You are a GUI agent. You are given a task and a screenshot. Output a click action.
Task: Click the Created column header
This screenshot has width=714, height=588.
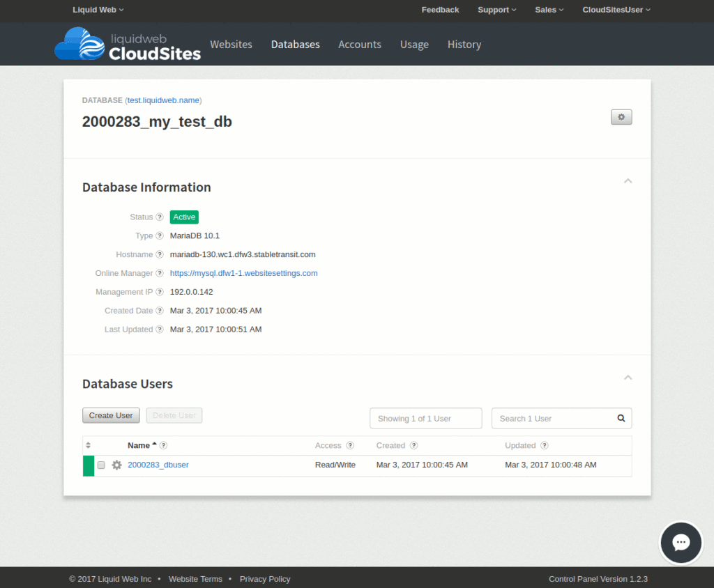click(x=390, y=446)
